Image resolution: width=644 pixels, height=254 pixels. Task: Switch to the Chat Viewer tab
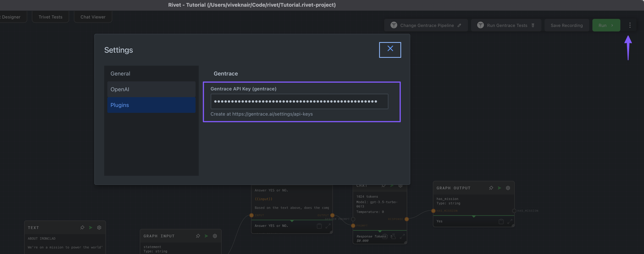pyautogui.click(x=93, y=17)
